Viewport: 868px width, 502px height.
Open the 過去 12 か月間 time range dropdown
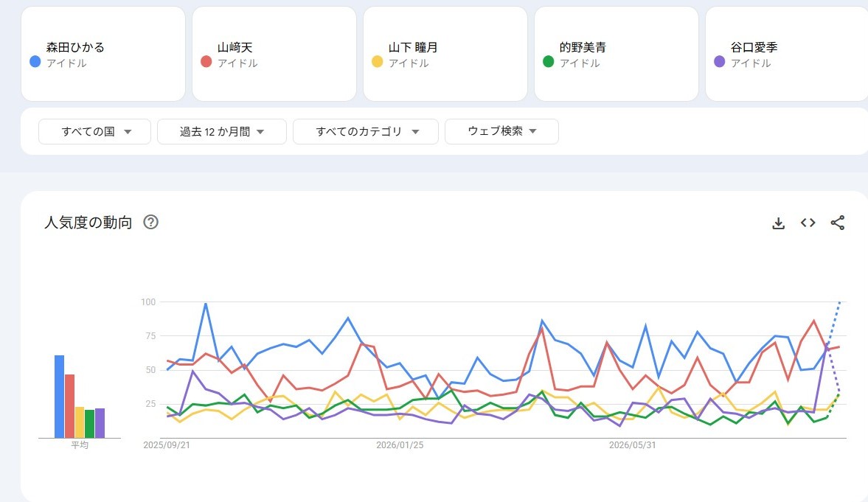(x=222, y=132)
